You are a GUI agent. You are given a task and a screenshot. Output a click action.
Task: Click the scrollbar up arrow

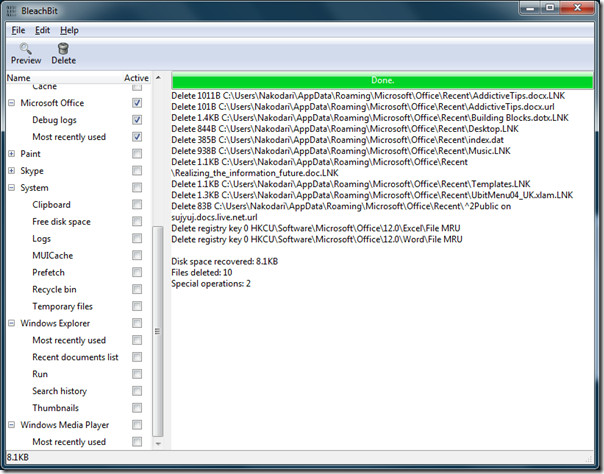pyautogui.click(x=158, y=77)
